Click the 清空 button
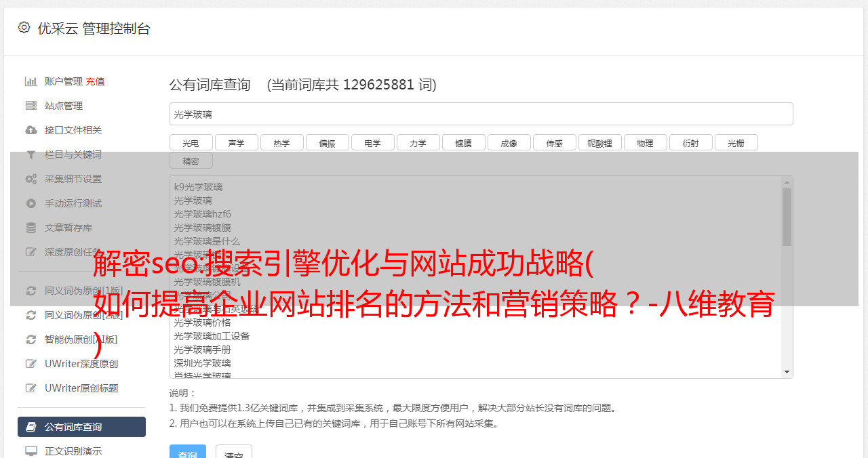868x458 pixels. click(234, 452)
